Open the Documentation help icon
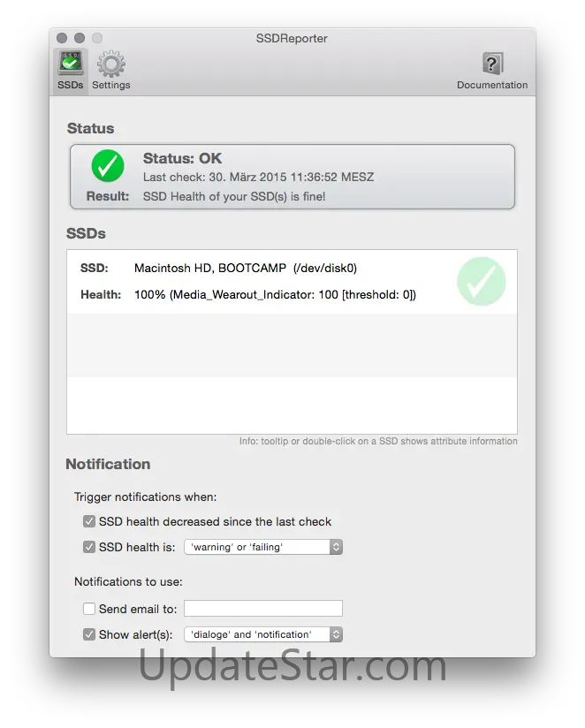The height and width of the screenshot is (728, 585). (x=492, y=71)
